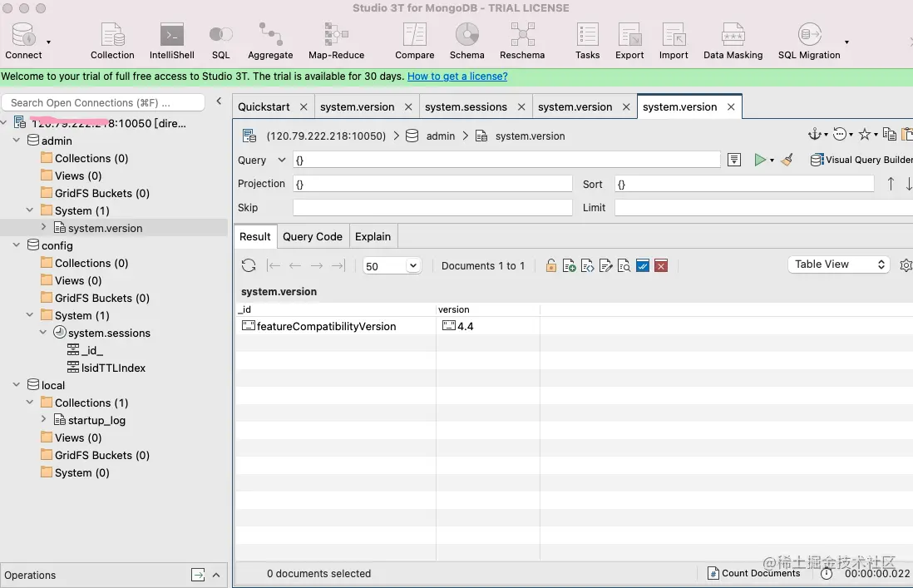This screenshot has width=913, height=588.
Task: Open the SQL query tool
Action: pos(220,42)
